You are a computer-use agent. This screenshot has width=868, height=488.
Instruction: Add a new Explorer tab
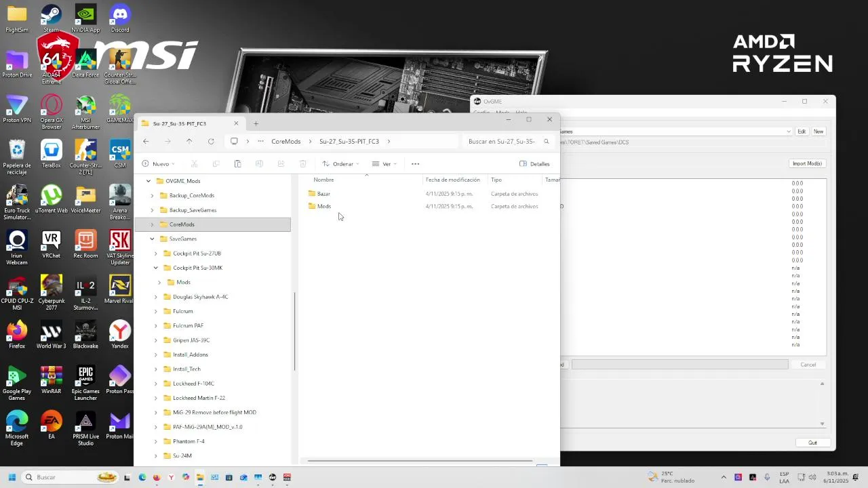click(x=256, y=123)
